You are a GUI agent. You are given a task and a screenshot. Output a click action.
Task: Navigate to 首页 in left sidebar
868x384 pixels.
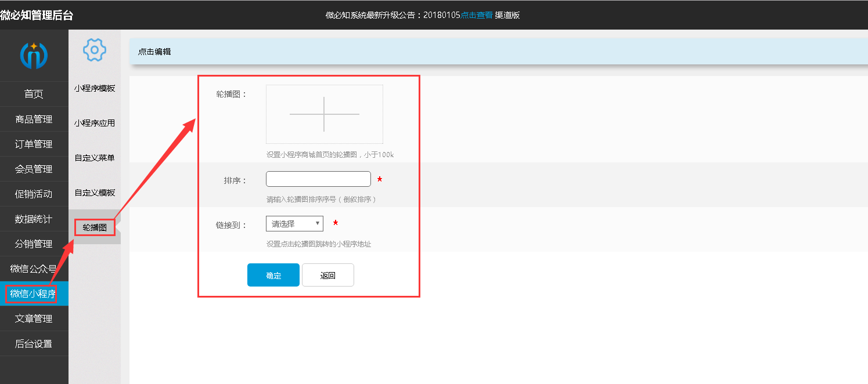pos(34,93)
